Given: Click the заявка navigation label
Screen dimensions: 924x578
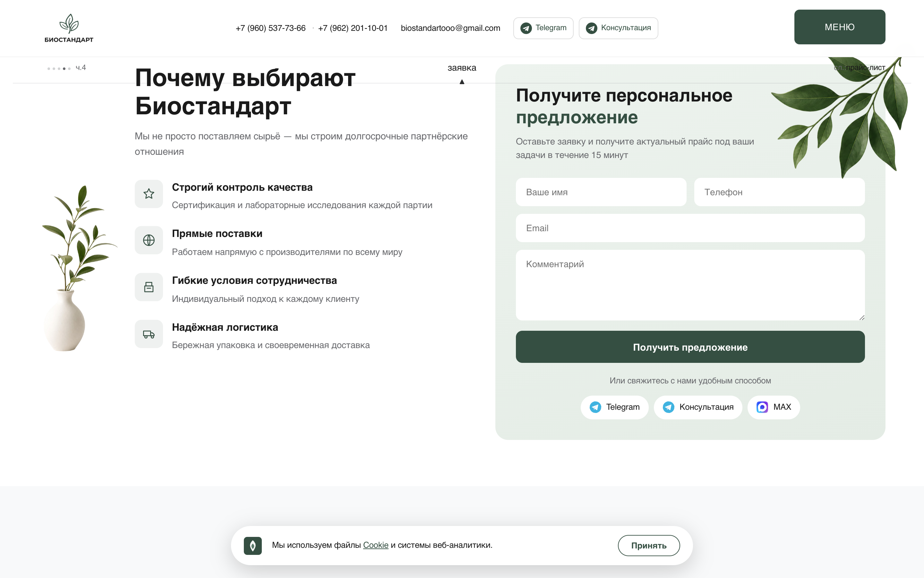Looking at the screenshot, I should pyautogui.click(x=462, y=68).
